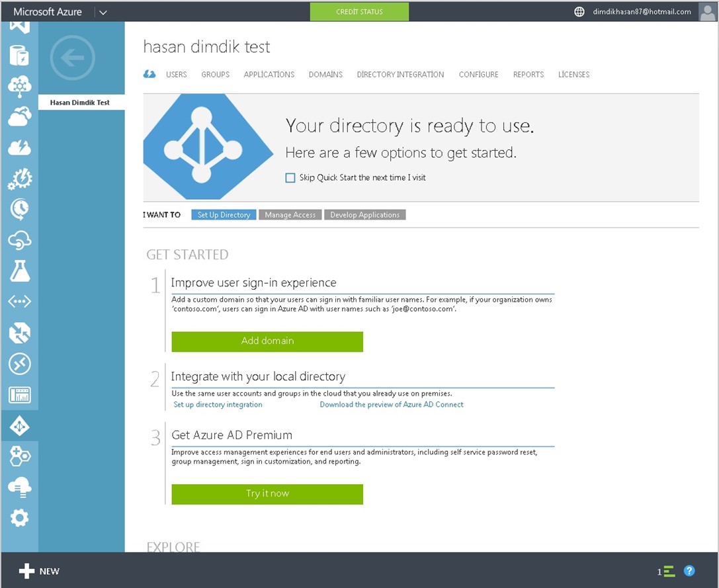This screenshot has height=588, width=719.
Task: Select the Manage Access option
Action: [290, 215]
